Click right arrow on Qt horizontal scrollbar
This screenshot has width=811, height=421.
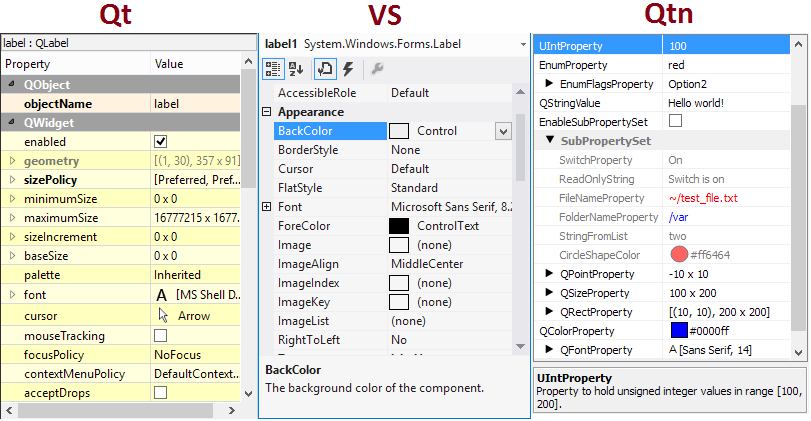232,410
